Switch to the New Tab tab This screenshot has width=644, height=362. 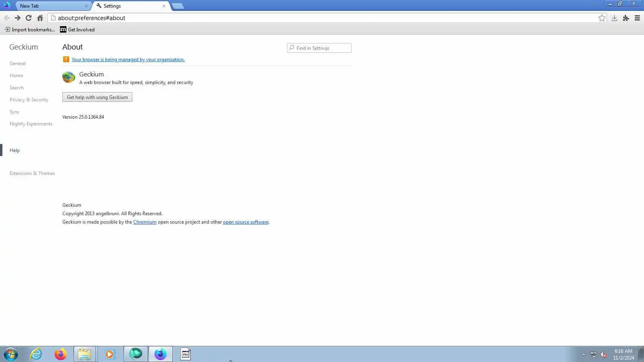click(x=52, y=6)
